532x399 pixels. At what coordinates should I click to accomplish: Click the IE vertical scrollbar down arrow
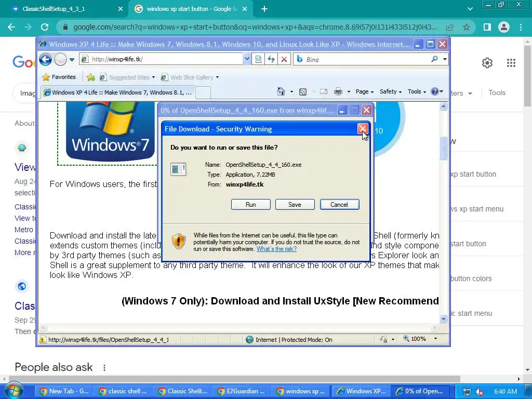(x=444, y=318)
